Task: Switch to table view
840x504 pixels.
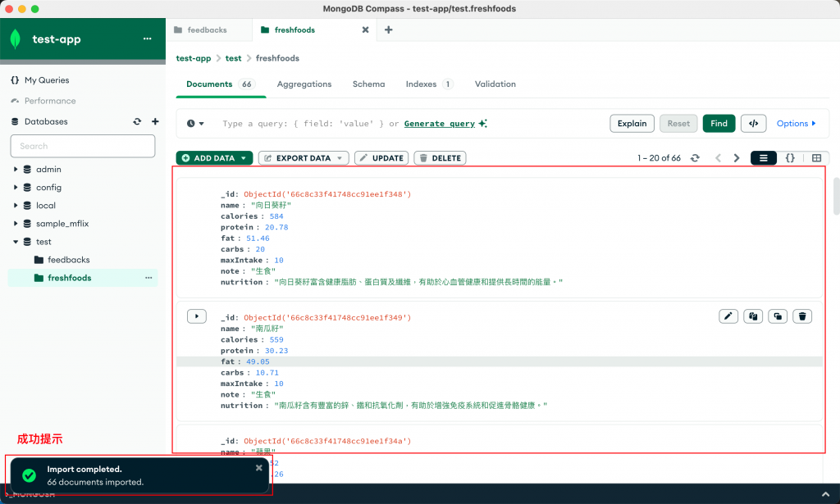Action: (816, 158)
